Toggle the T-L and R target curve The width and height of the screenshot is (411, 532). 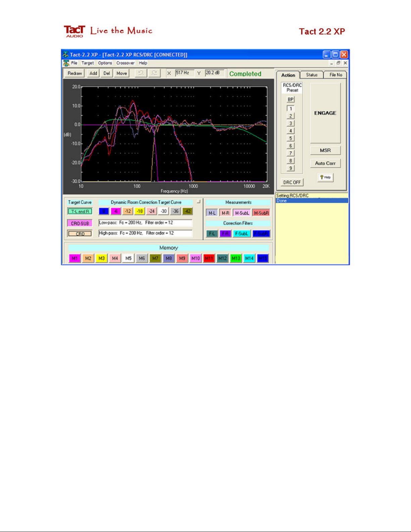[80, 211]
